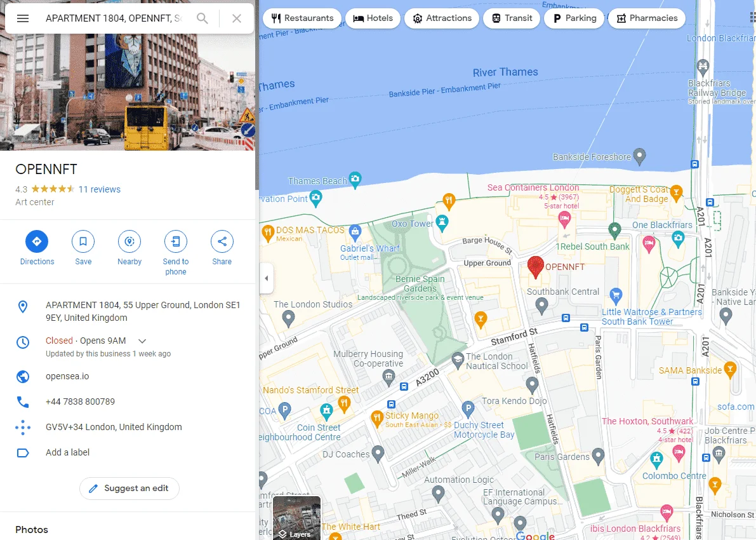
Task: Click SAMA Bankside bar marker
Action: 730,370
